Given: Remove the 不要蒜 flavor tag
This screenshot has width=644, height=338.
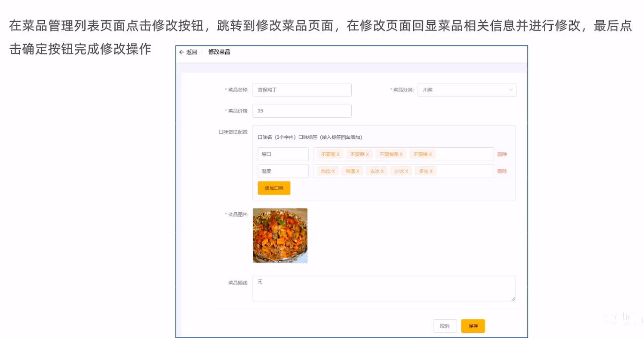Looking at the screenshot, I should (x=367, y=154).
